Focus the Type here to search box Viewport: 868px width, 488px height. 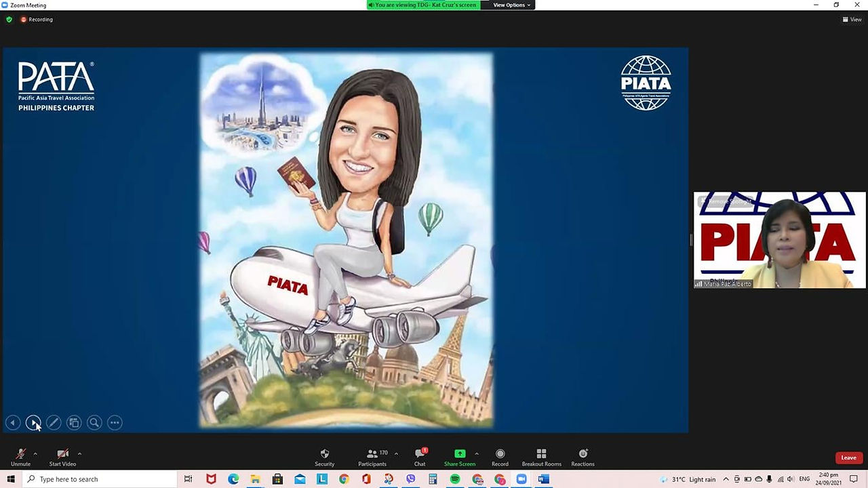click(100, 479)
